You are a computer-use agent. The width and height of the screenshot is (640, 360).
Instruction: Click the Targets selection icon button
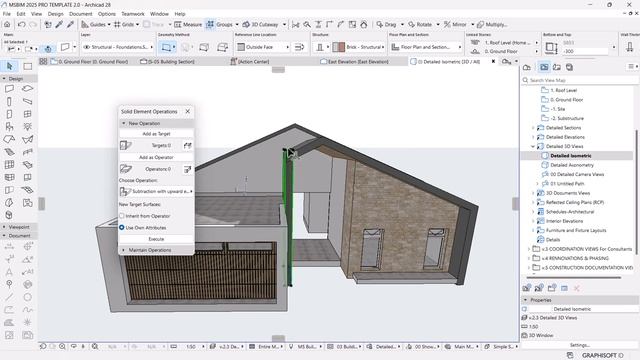[x=187, y=145]
